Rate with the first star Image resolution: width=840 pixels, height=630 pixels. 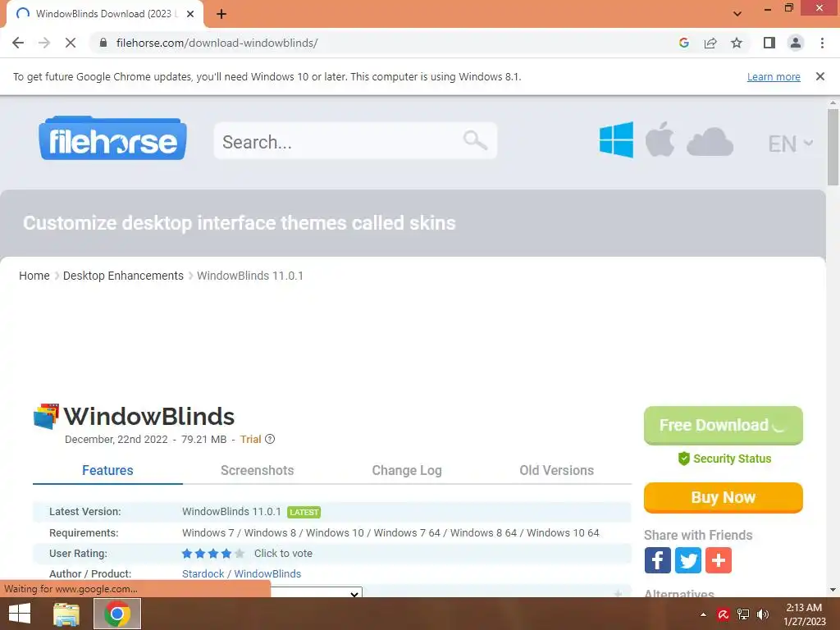point(187,554)
